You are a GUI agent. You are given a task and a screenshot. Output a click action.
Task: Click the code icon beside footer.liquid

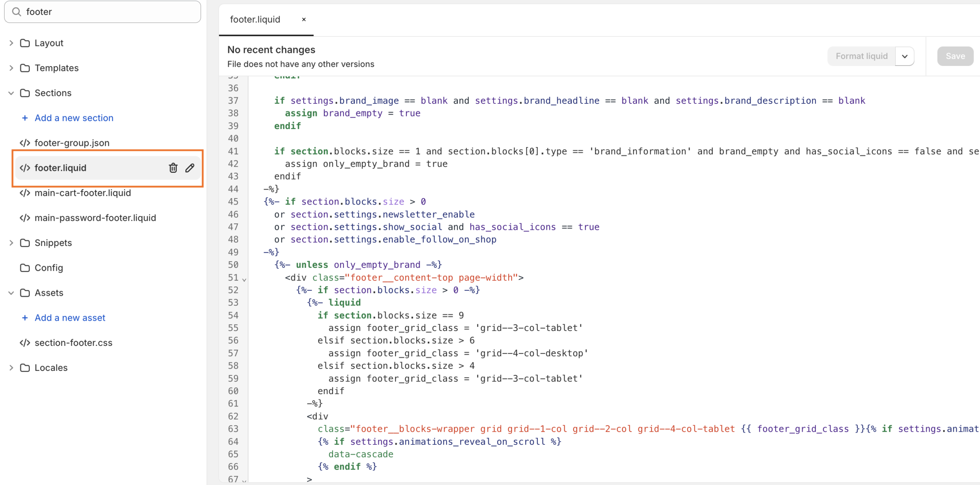tap(25, 168)
